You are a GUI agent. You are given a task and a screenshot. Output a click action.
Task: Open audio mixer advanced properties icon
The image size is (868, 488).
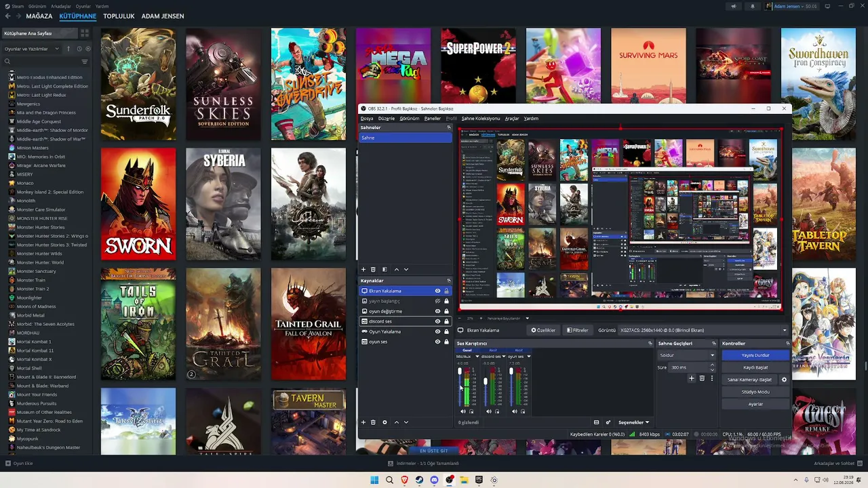click(x=608, y=422)
